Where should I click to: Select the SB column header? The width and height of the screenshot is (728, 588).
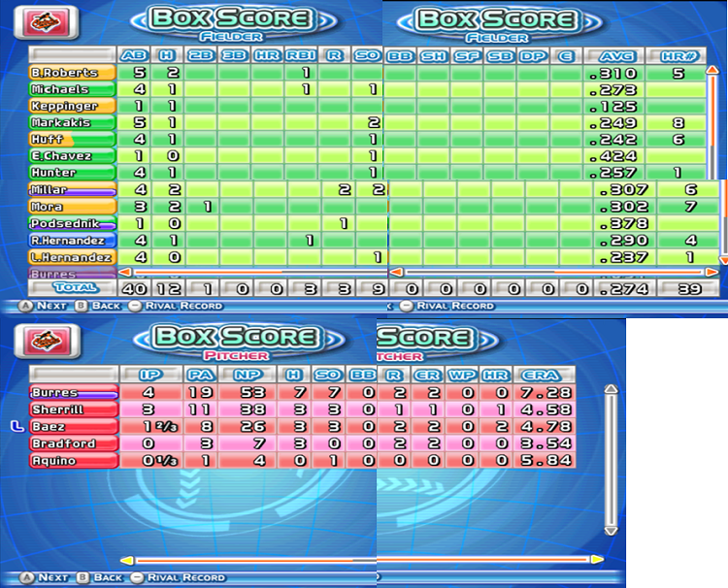coord(500,56)
